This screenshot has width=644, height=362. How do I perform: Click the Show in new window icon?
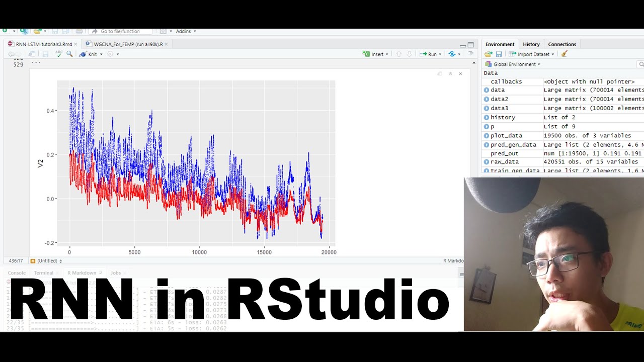tap(32, 54)
